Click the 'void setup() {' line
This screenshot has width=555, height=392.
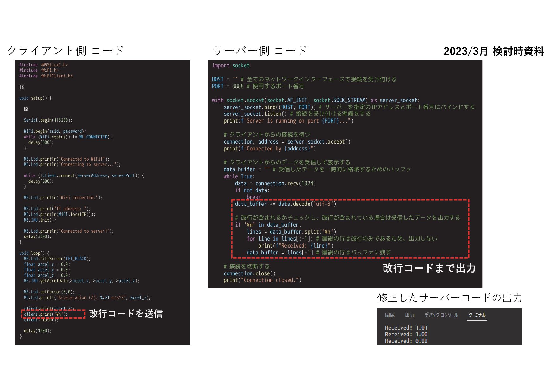point(35,98)
